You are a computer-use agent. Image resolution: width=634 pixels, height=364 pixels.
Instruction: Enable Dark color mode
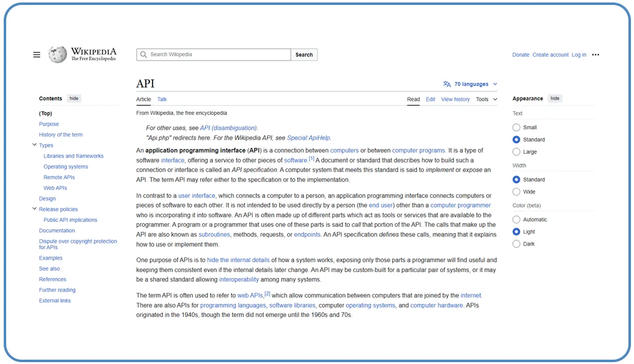516,243
